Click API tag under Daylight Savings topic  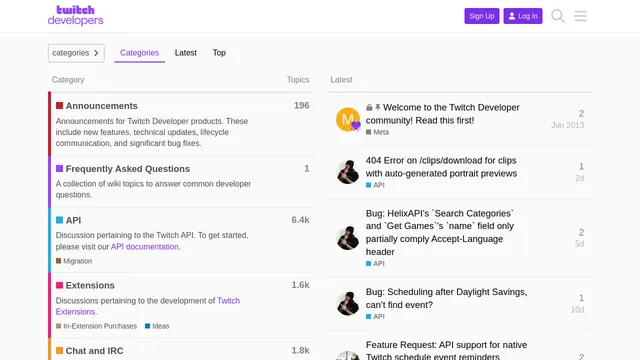tap(375, 316)
